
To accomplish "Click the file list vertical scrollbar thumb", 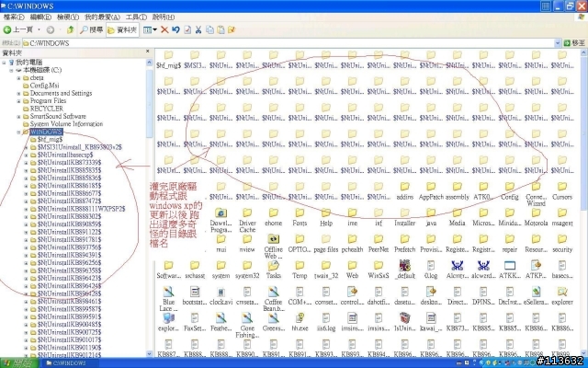I will click(584, 132).
